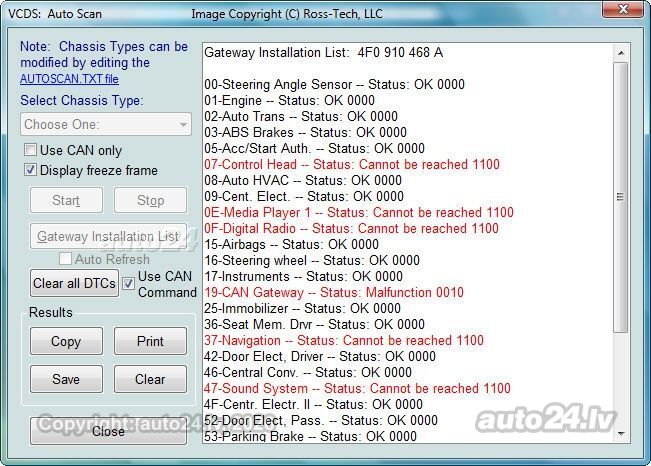
Task: Untick the Display freeze frame checkbox
Action: [x=30, y=170]
